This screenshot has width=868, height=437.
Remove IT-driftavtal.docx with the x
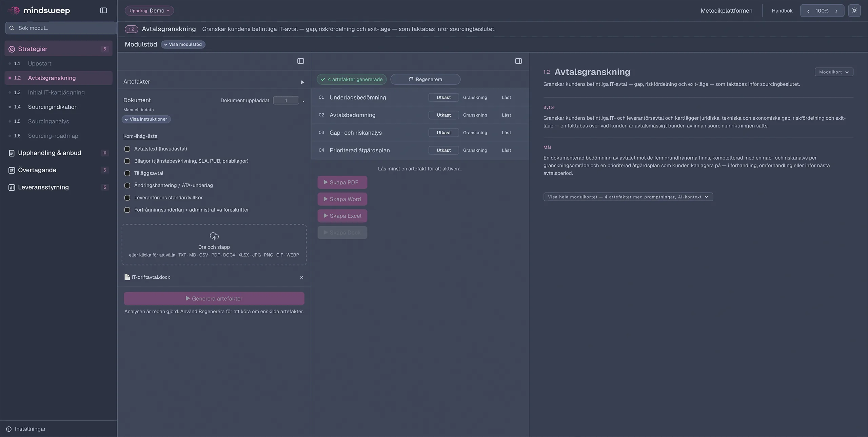pos(301,277)
